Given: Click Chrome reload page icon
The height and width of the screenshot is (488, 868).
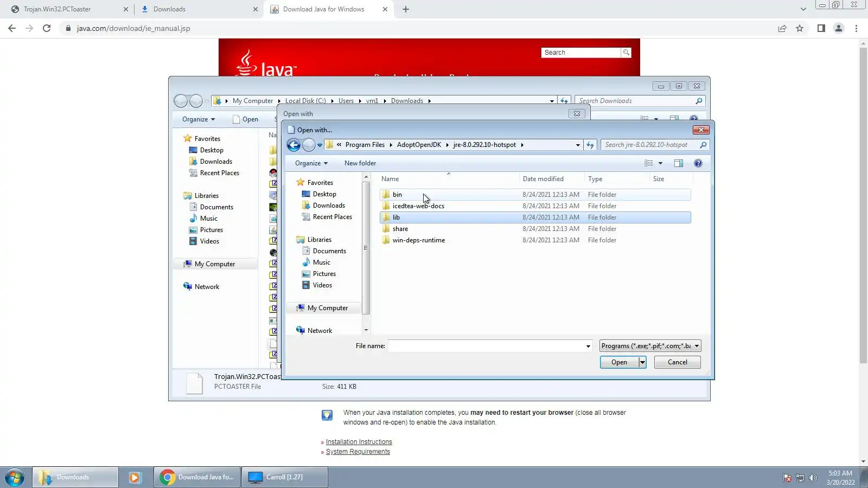Looking at the screenshot, I should (47, 28).
